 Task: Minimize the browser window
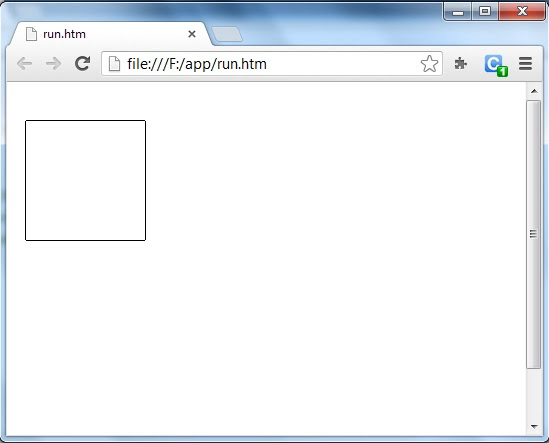pos(458,12)
